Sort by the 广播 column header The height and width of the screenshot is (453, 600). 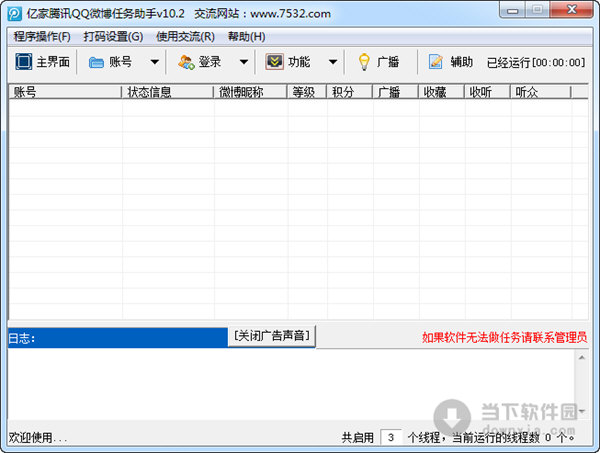point(396,92)
